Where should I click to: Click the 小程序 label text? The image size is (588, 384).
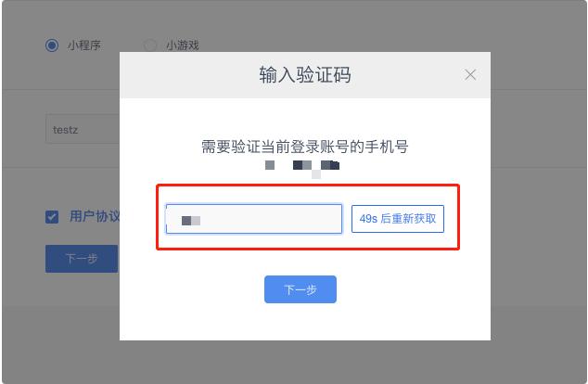[x=84, y=45]
